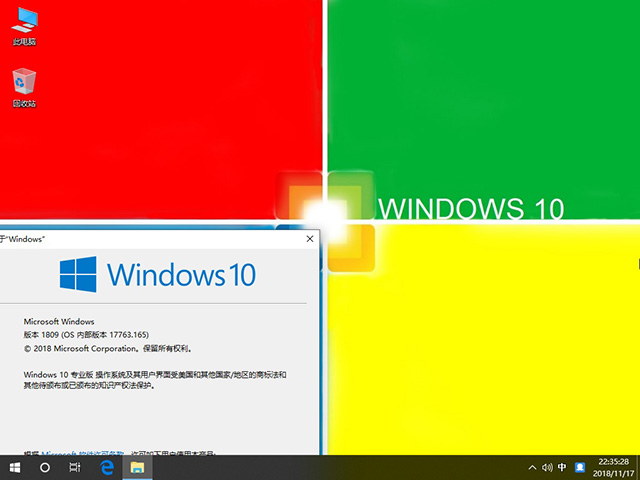Screen dimensions: 640x480
Task: Close the About Windows dialog
Action: click(310, 239)
